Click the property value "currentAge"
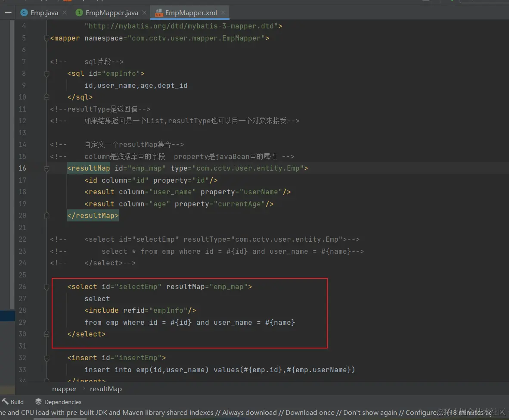Image resolution: width=509 pixels, height=420 pixels. pos(239,204)
